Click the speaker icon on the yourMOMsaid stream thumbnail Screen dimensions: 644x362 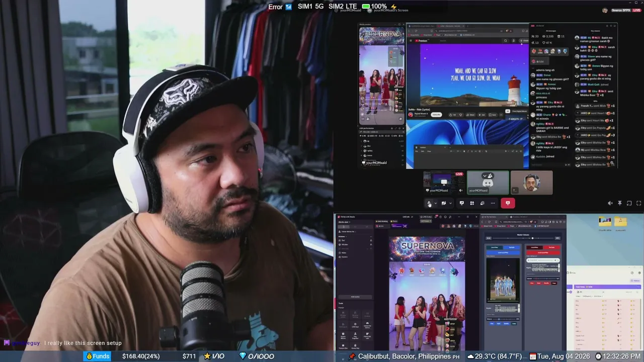click(x=460, y=191)
